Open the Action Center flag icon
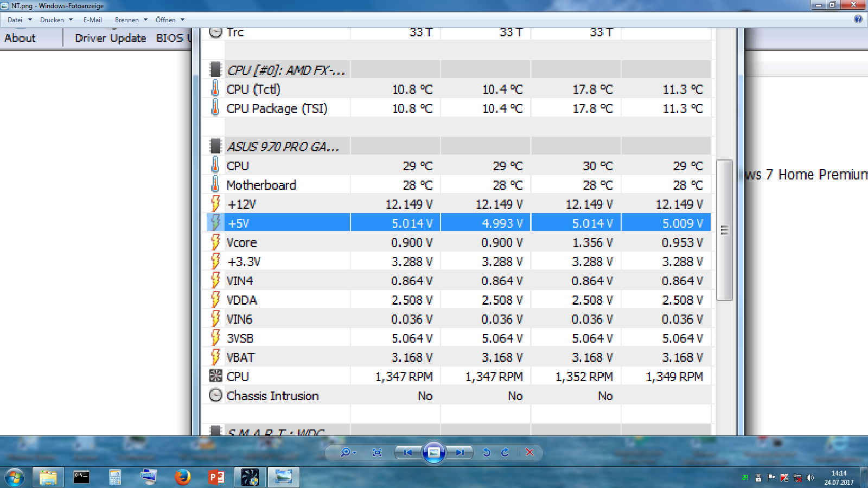 [x=771, y=478]
